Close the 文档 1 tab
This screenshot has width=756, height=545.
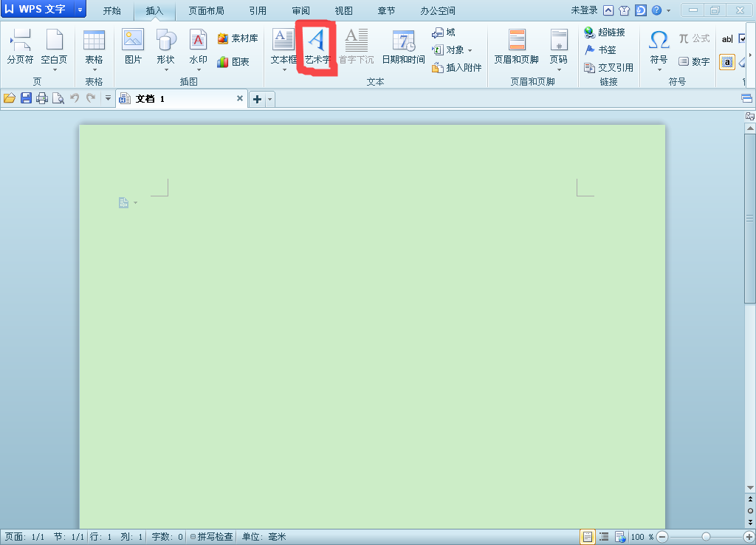(x=240, y=98)
